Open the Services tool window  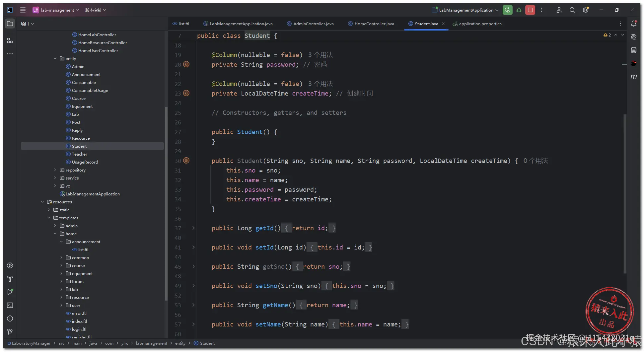(10, 265)
